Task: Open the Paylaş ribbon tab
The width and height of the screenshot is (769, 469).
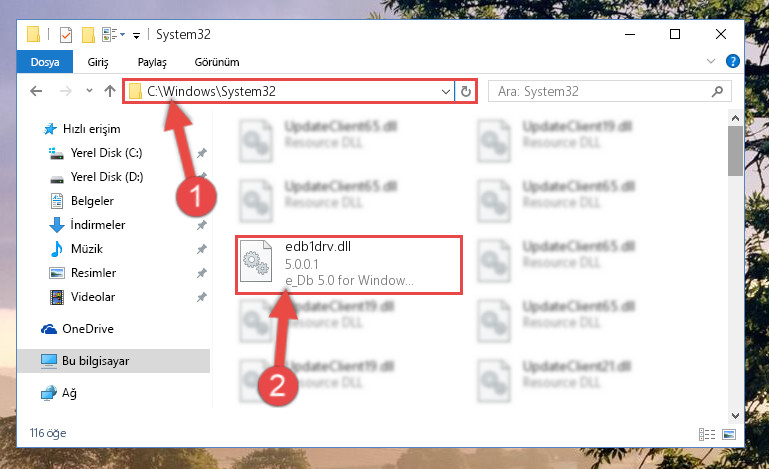Action: 152,62
